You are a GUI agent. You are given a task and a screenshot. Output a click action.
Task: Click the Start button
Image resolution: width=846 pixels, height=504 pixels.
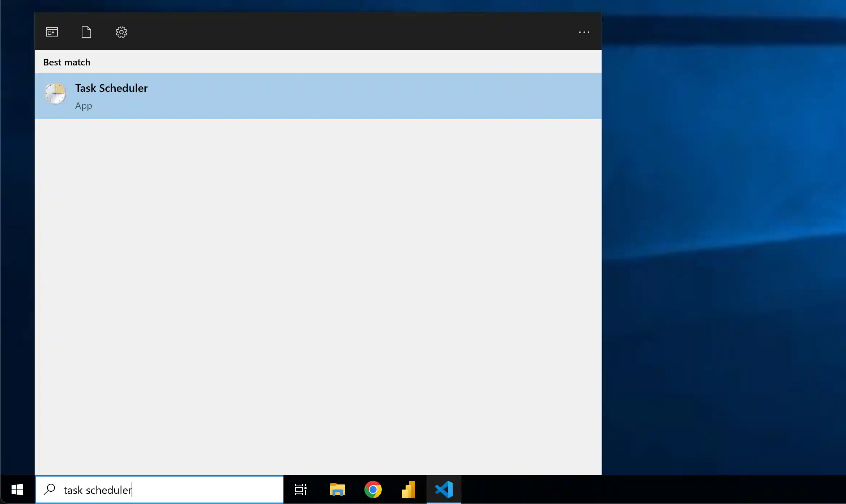click(x=17, y=490)
